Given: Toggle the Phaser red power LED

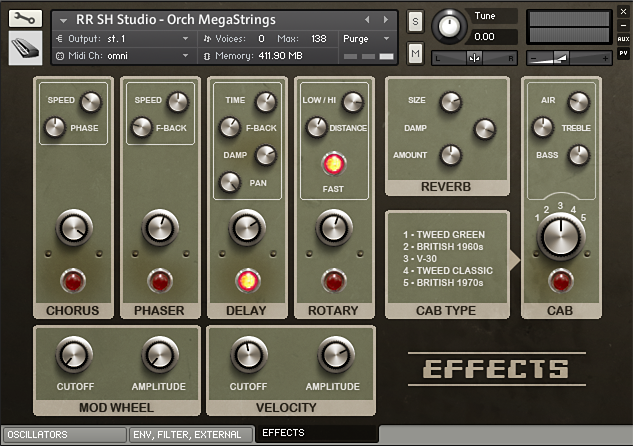Looking at the screenshot, I should tap(160, 281).
